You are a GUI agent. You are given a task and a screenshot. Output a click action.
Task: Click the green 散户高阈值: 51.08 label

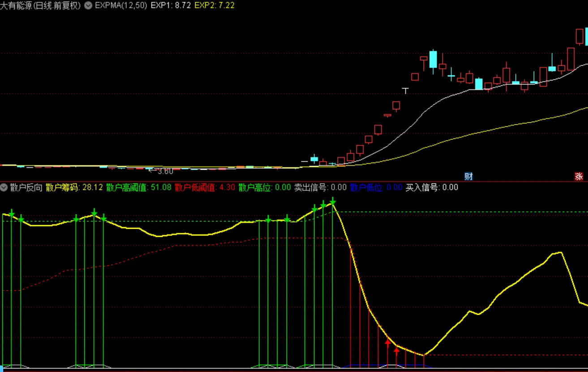(x=139, y=188)
